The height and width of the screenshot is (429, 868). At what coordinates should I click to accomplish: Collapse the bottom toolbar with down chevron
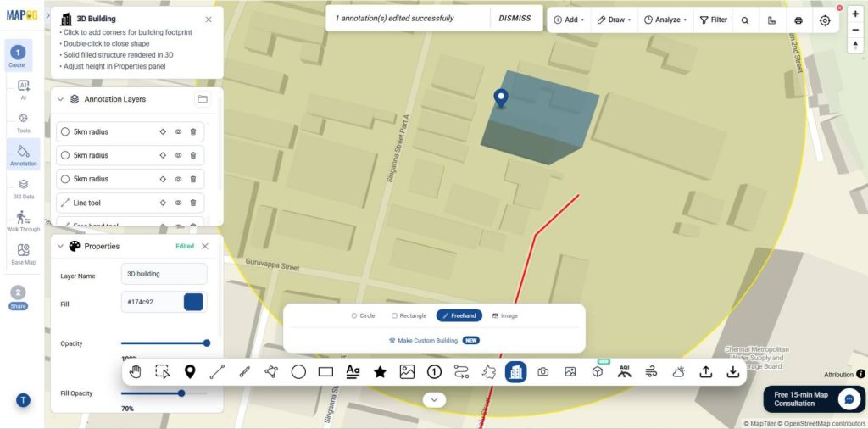click(434, 399)
